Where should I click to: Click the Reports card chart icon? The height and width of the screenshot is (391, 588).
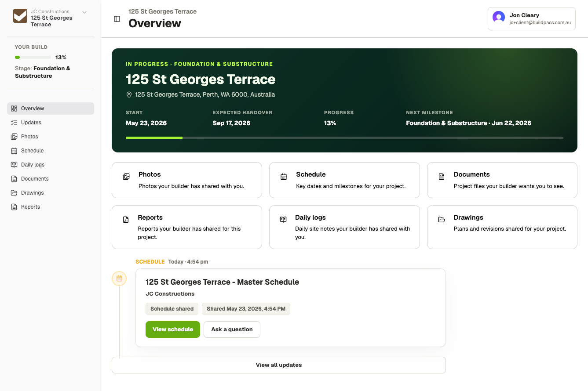pos(126,220)
